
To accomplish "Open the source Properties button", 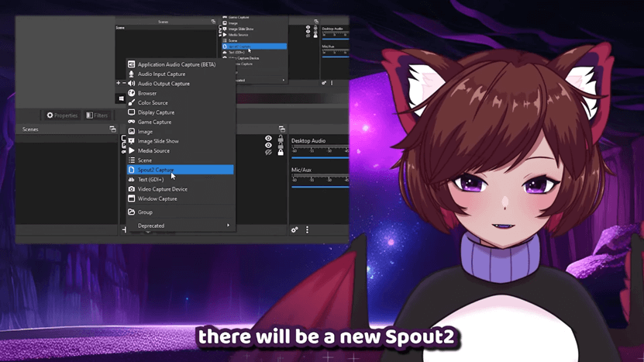I will pos(62,115).
